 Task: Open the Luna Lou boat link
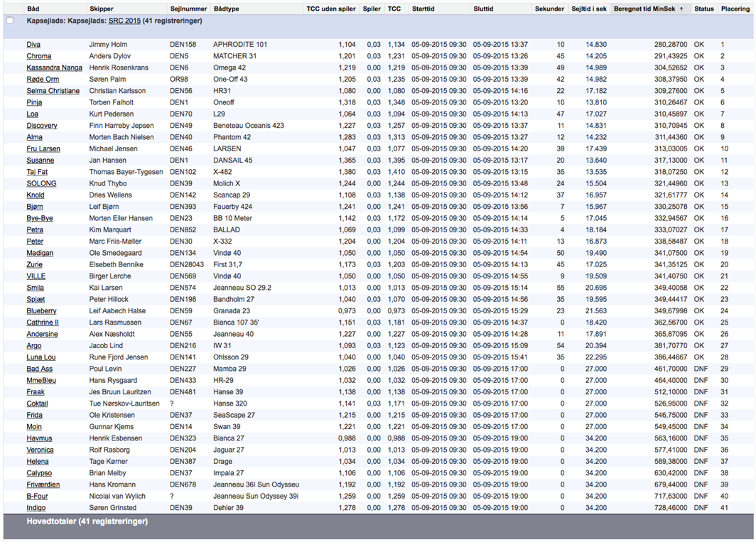tap(41, 357)
